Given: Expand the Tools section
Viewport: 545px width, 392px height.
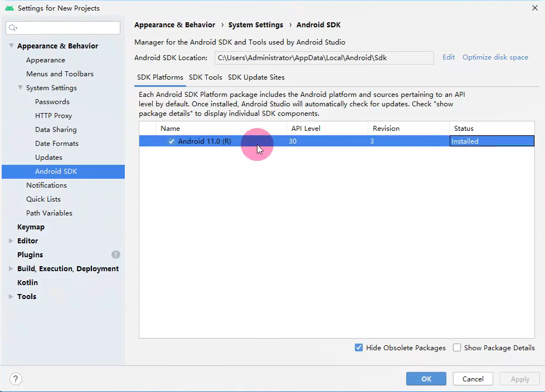Looking at the screenshot, I should pyautogui.click(x=11, y=296).
